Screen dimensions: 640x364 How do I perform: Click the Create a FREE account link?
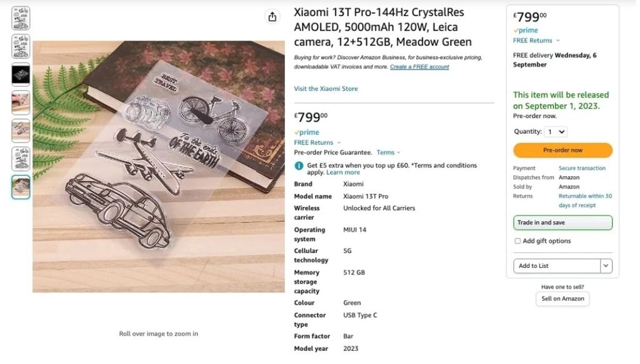[419, 67]
